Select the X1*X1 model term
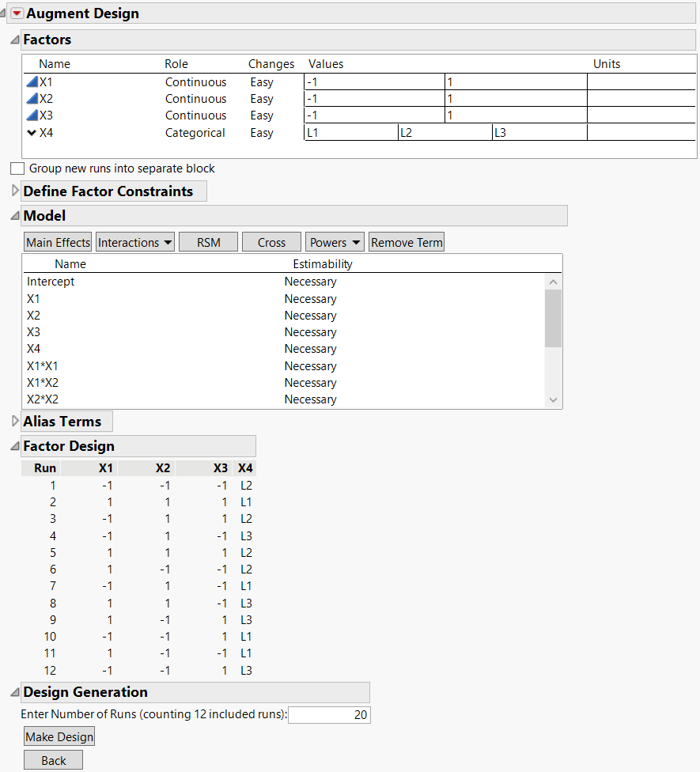Screen dimensions: 700x772 click(43, 366)
